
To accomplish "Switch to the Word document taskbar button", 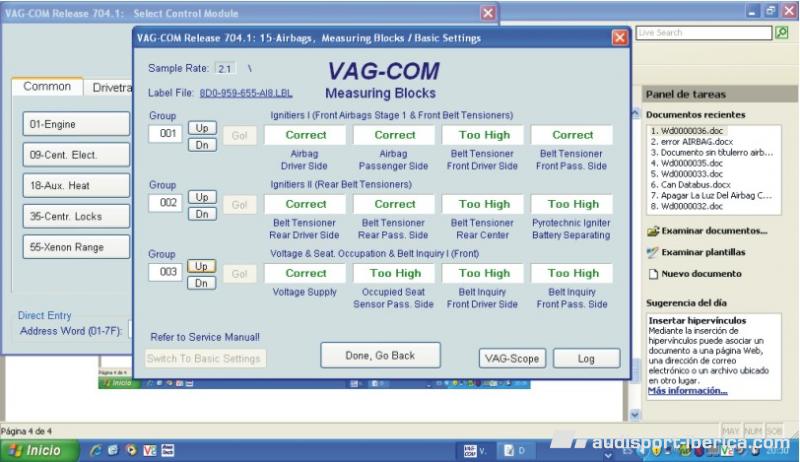I will coord(514,451).
